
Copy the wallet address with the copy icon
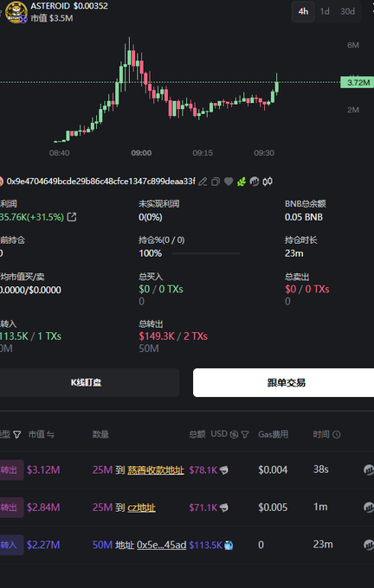(x=216, y=182)
